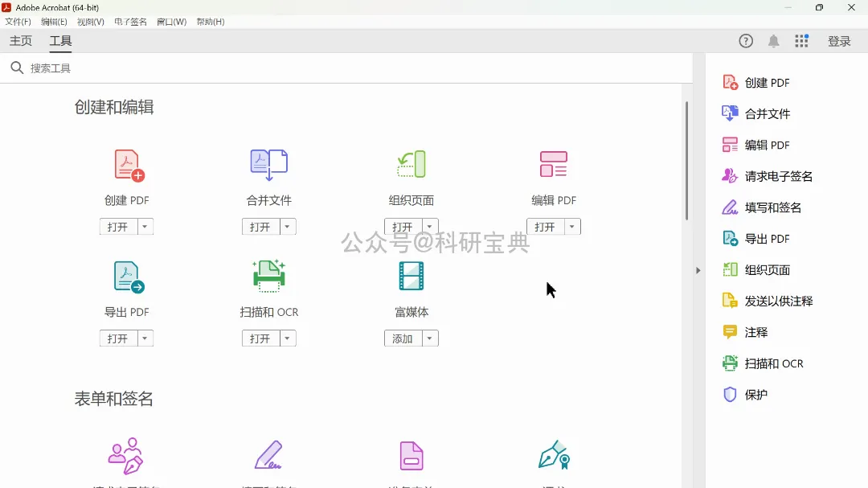Expand dropdown arrow beside 编辑 PDF 打开 button

[572, 227]
